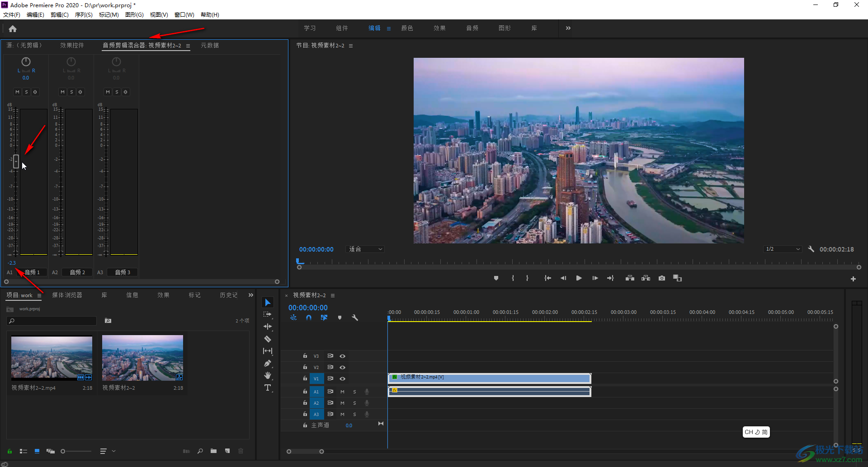The image size is (868, 467).
Task: Click the project Find magnifier icon
Action: (x=200, y=451)
